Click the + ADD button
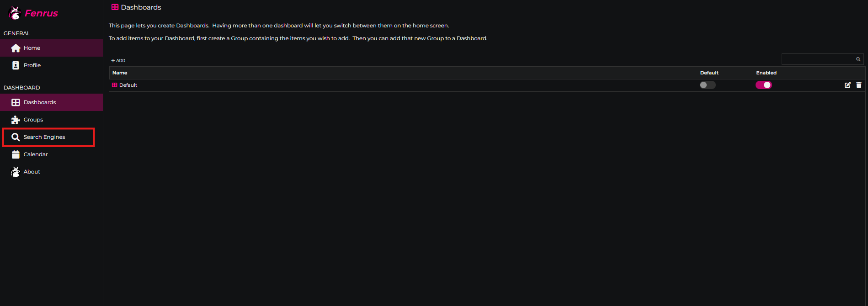 [x=118, y=60]
